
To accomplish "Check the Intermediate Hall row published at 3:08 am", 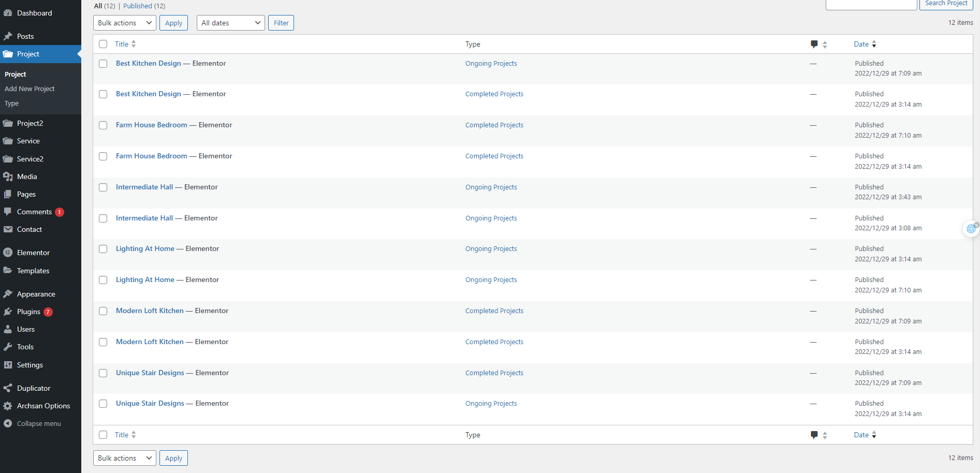I will tap(103, 218).
